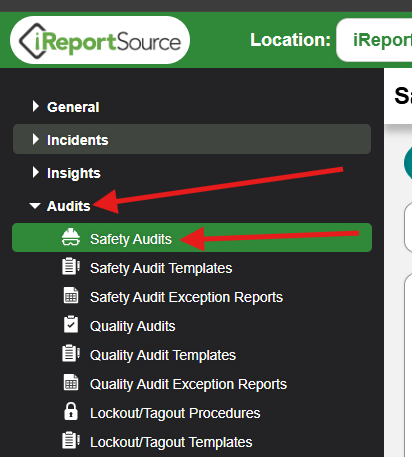Screen dimensions: 412x457
Task: Collapse the Audits section arrow
Action: pyautogui.click(x=35, y=206)
